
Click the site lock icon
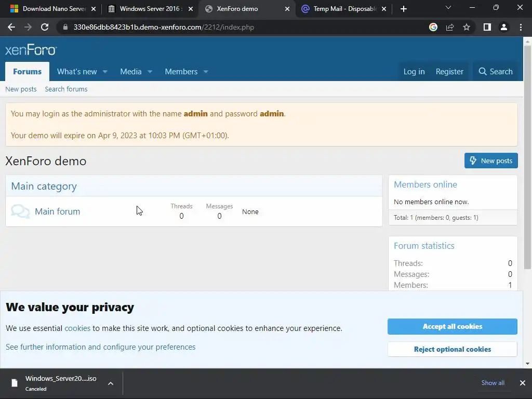pyautogui.click(x=65, y=27)
